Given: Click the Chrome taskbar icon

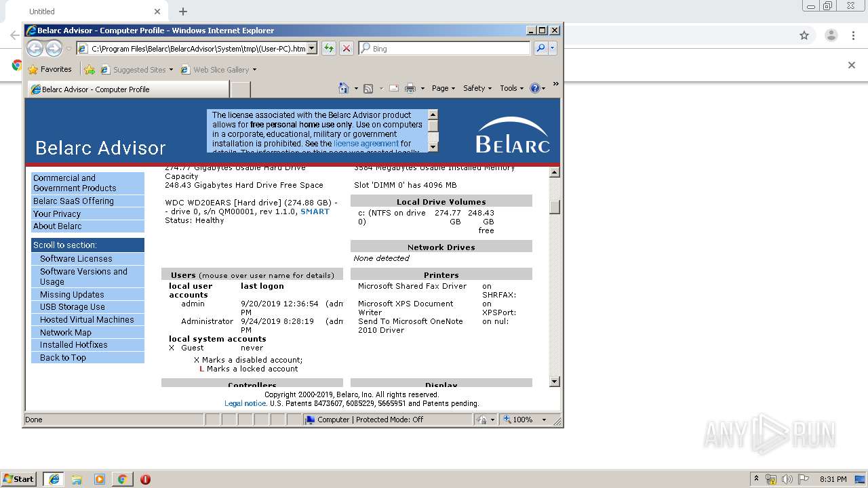Looking at the screenshot, I should (x=122, y=479).
